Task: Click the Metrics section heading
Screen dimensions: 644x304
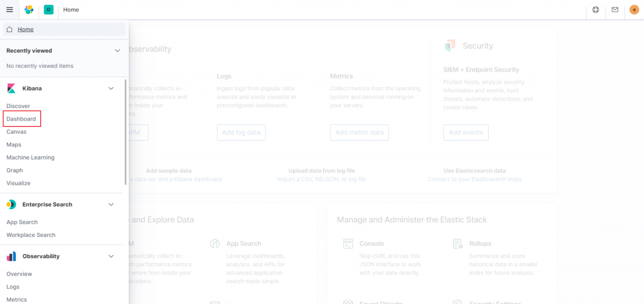Action: (341, 76)
